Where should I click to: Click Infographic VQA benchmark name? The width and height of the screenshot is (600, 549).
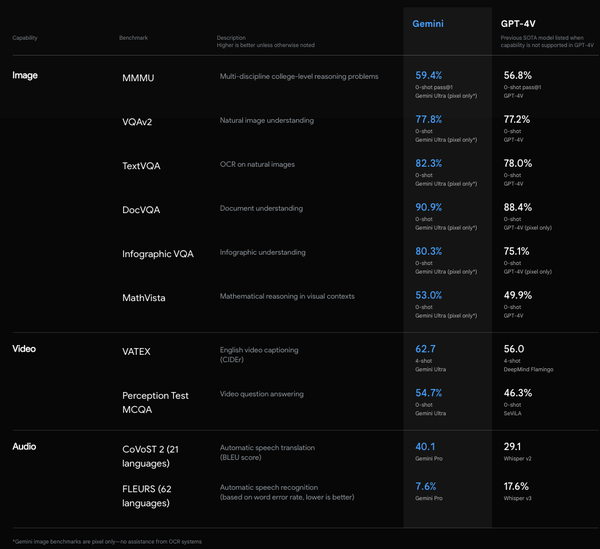(x=158, y=254)
